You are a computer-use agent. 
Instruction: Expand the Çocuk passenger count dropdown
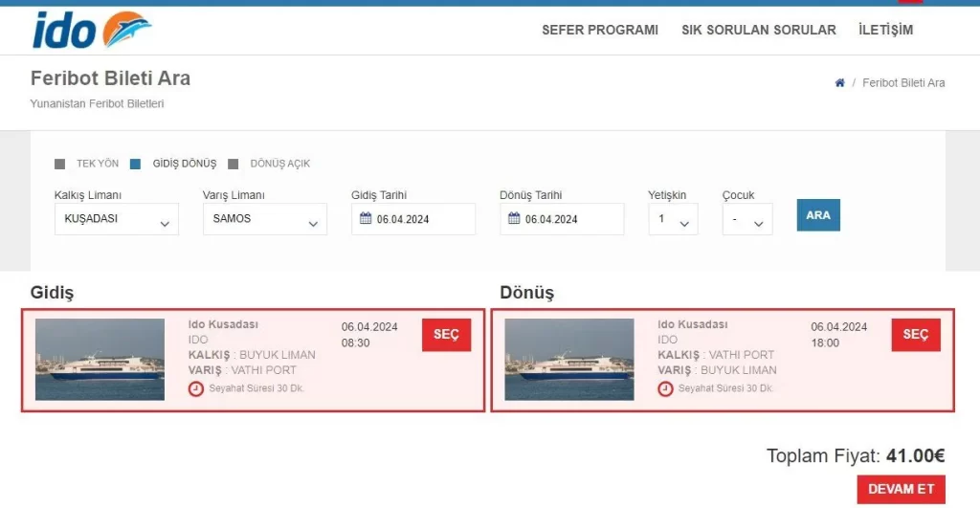point(746,219)
